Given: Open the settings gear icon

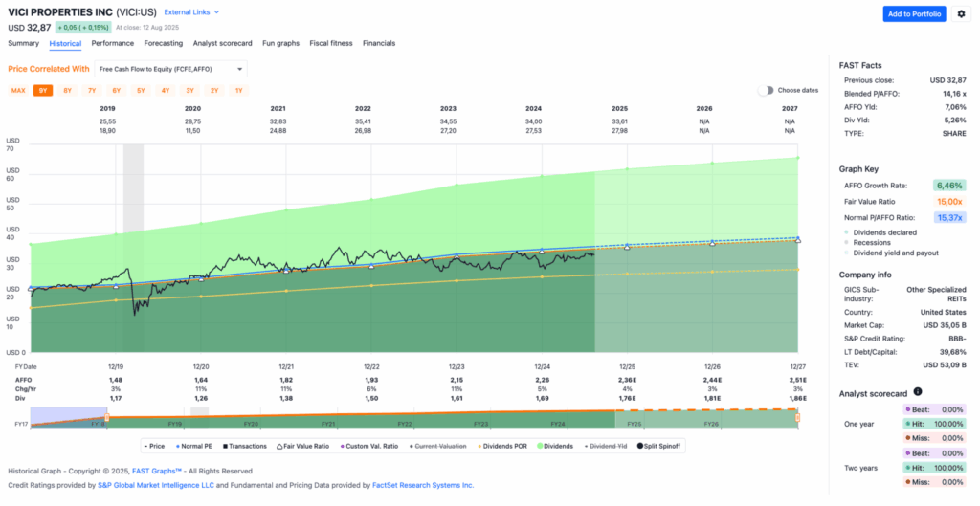Looking at the screenshot, I should point(961,14).
